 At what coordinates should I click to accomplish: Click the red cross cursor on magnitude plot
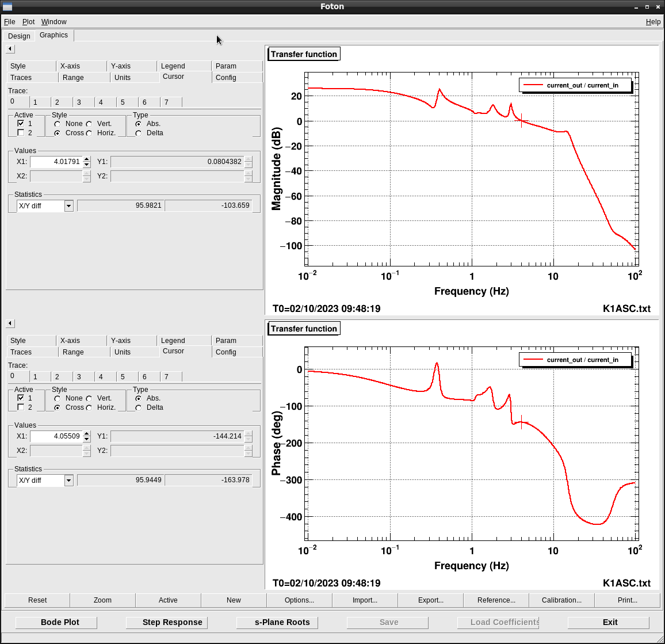pos(521,120)
